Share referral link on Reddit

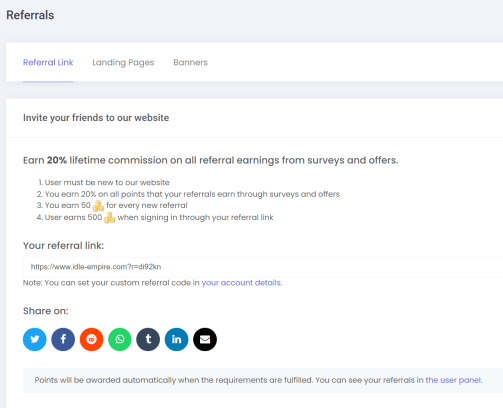91,339
